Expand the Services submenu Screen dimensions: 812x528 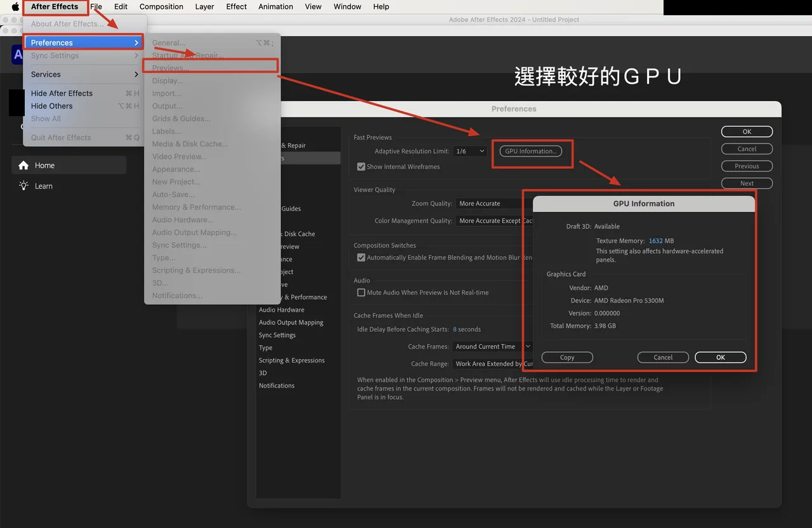click(x=85, y=74)
